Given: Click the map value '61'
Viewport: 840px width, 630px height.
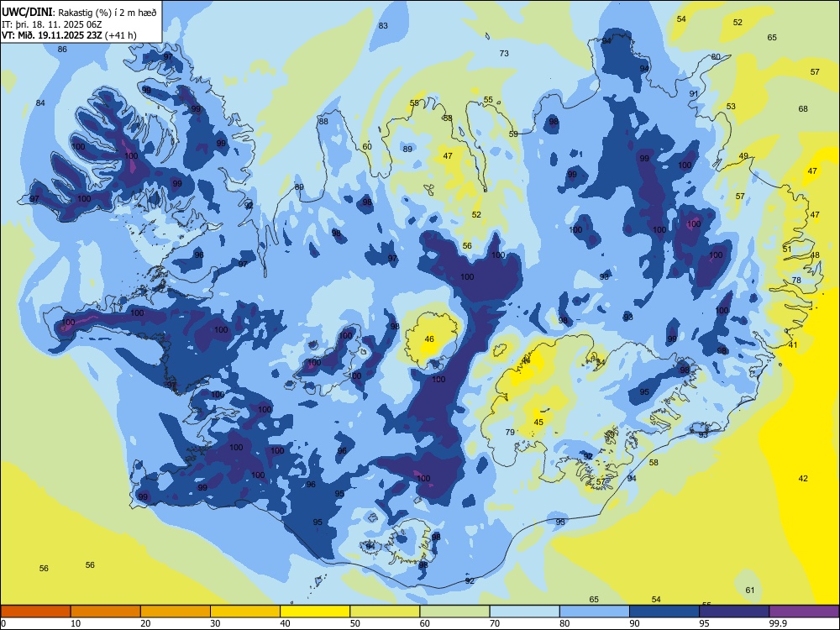Looking at the screenshot, I should click(x=750, y=591).
